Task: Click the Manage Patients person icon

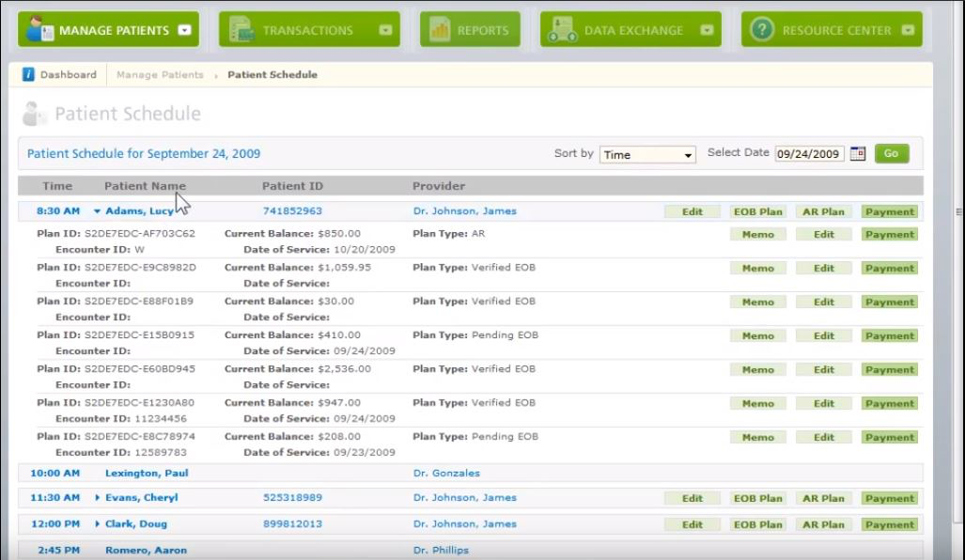Action: (39, 28)
